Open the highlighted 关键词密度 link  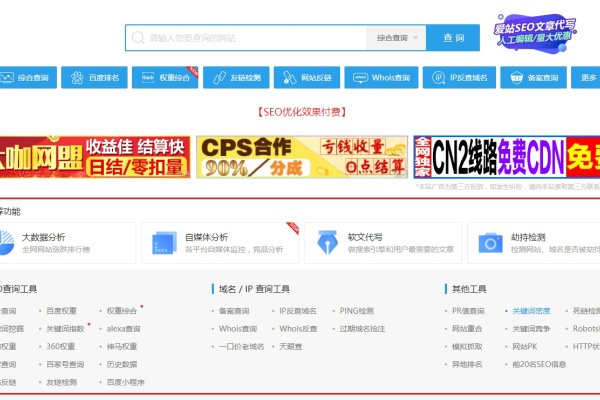pyautogui.click(x=531, y=311)
